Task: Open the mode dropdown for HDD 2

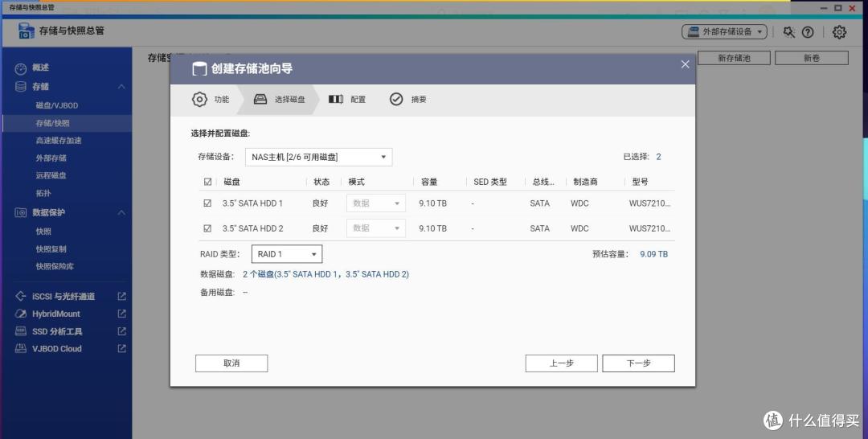Action: [x=376, y=228]
